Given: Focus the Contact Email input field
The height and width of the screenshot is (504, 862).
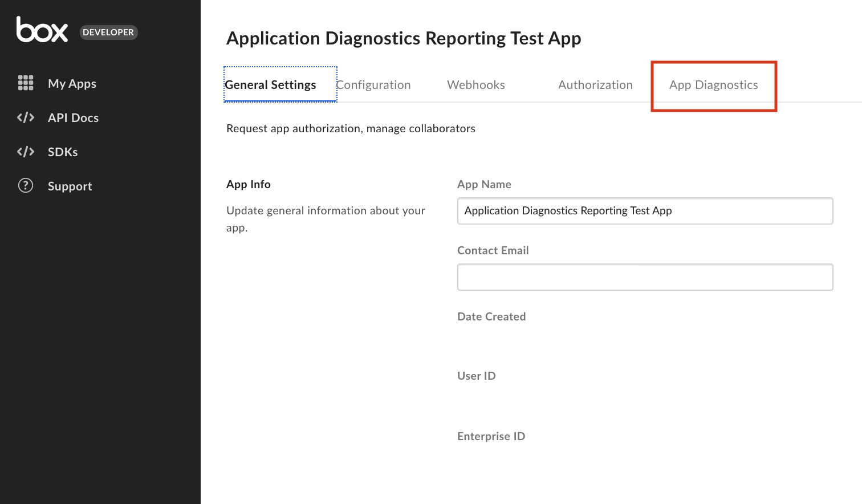Looking at the screenshot, I should pos(645,277).
